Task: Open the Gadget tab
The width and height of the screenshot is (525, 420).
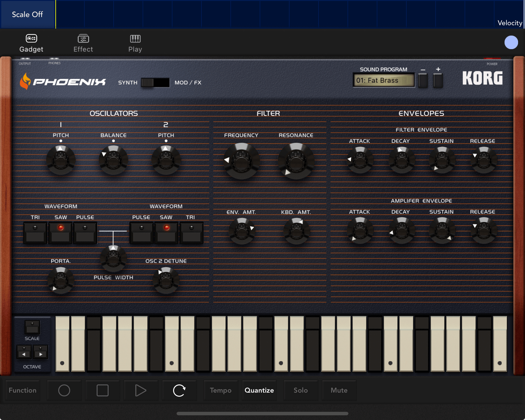Action: point(31,43)
